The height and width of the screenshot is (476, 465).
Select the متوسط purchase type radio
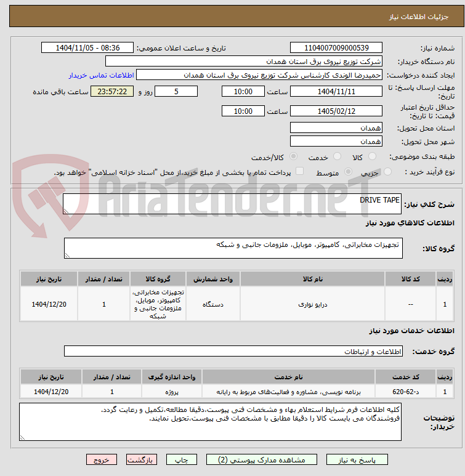pyautogui.click(x=349, y=172)
